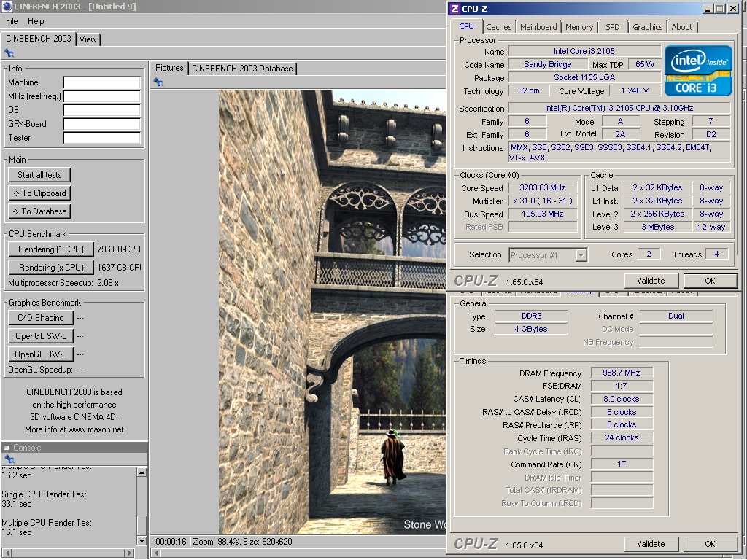Open the Mainboard tab in CPU-Z

click(x=538, y=27)
